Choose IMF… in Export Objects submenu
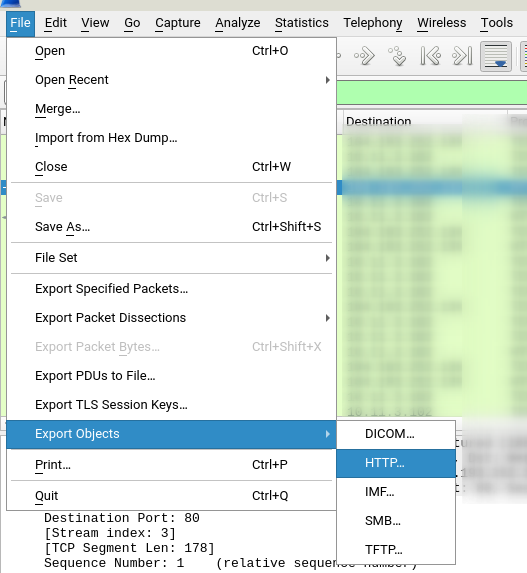 click(x=396, y=492)
